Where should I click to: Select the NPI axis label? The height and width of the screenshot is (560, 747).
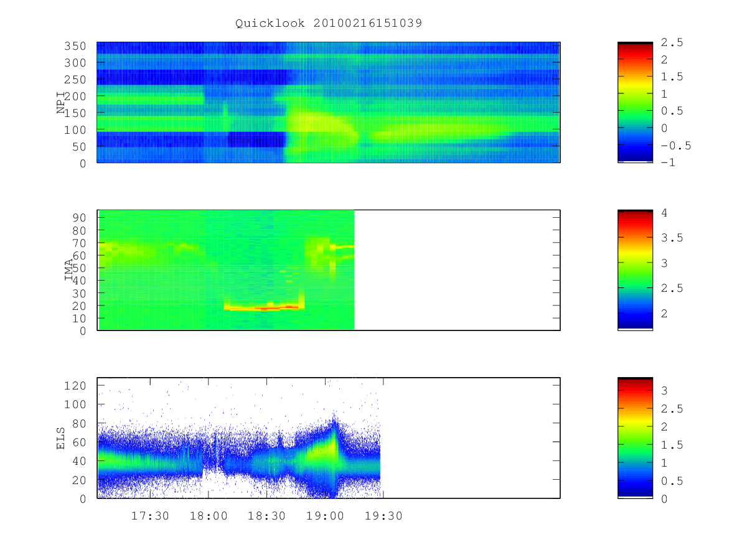[61, 102]
